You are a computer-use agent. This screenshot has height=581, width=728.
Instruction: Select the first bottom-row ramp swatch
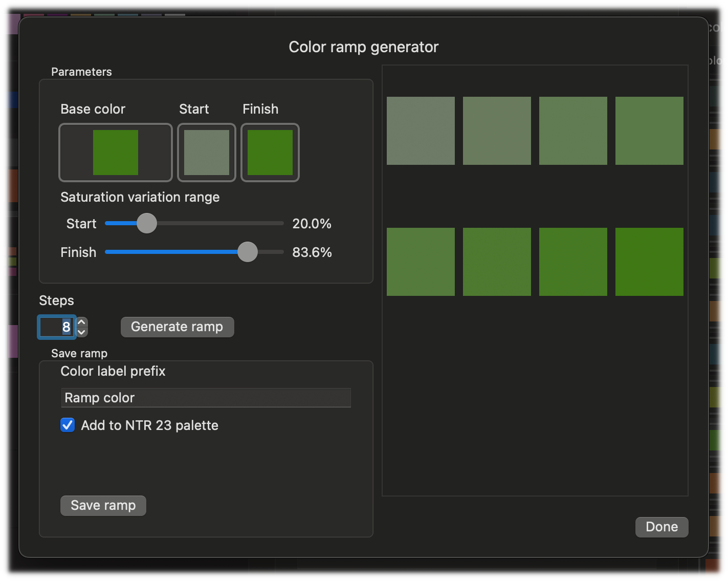point(421,262)
